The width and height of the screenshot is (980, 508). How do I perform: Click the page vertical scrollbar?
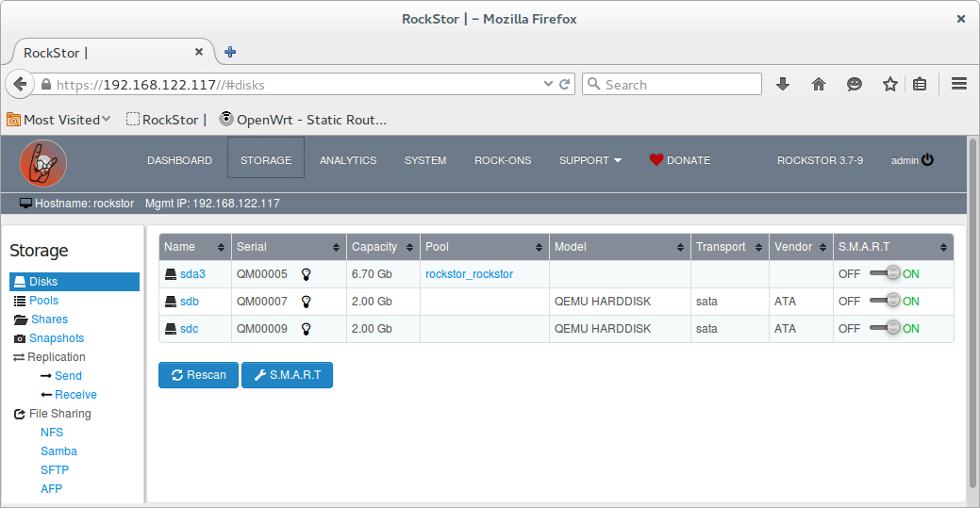972,312
